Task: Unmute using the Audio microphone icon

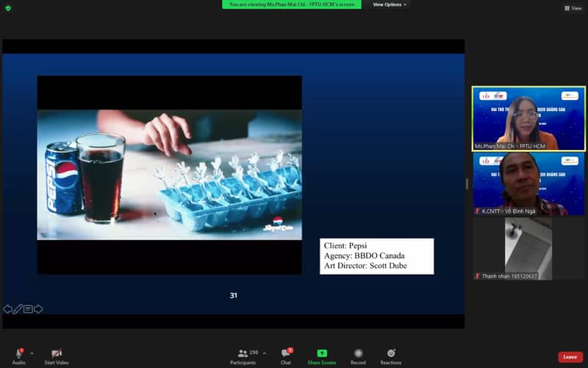Action: pos(18,353)
